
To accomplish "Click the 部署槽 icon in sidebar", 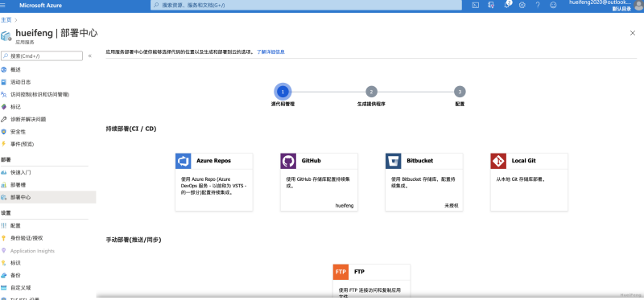I will pyautogui.click(x=4, y=185).
